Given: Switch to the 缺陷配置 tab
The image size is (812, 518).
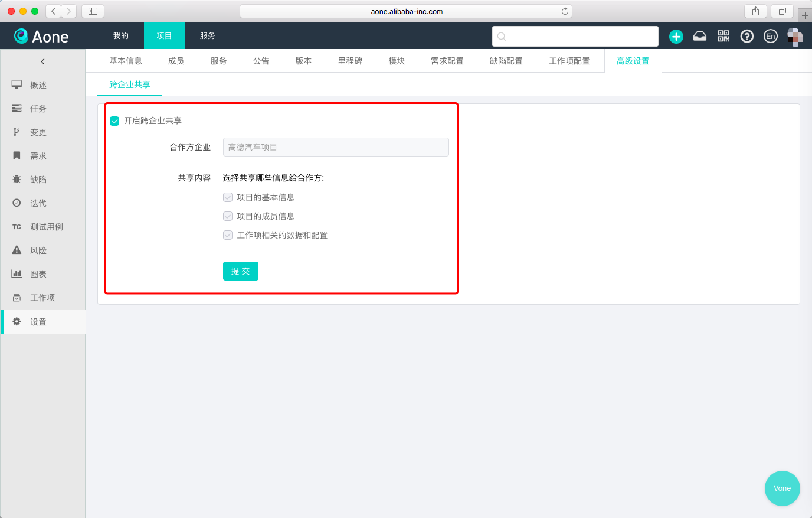Looking at the screenshot, I should click(506, 61).
